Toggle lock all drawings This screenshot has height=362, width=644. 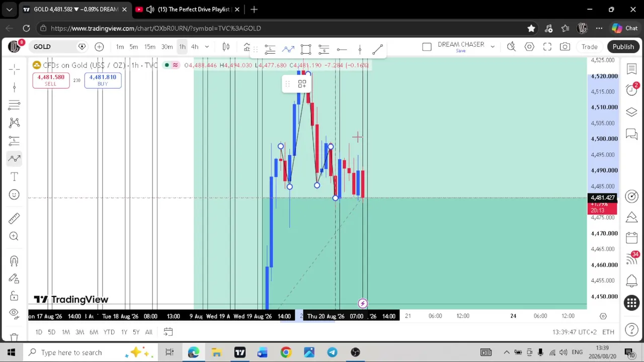pyautogui.click(x=14, y=296)
